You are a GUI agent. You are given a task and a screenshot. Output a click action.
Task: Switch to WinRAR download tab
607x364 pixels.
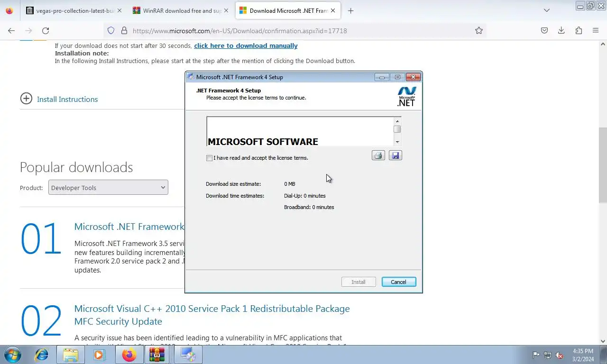(180, 10)
